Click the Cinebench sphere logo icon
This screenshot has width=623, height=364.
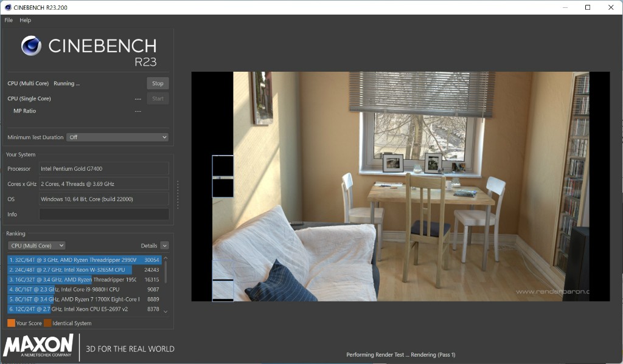tap(32, 46)
